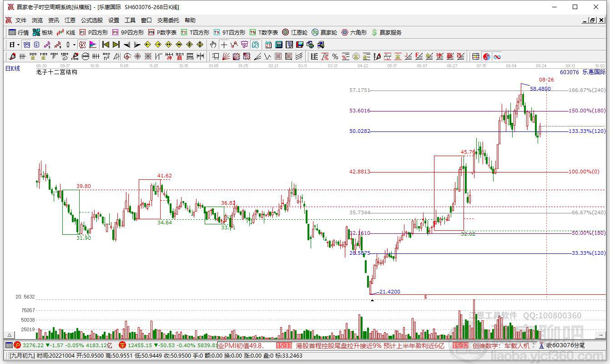Select the red pencil drawing tool
This screenshot has height=364, width=610.
coord(12,56)
